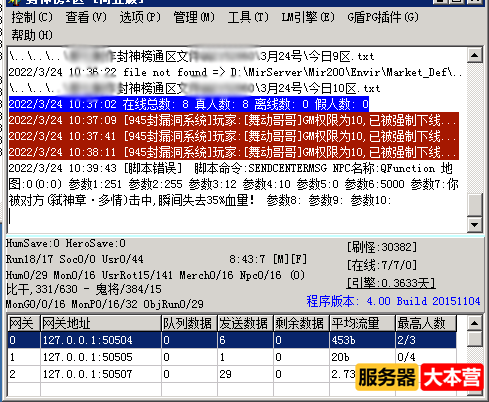
Task: Click the 今日9区.txt path line
Action: tap(191, 56)
